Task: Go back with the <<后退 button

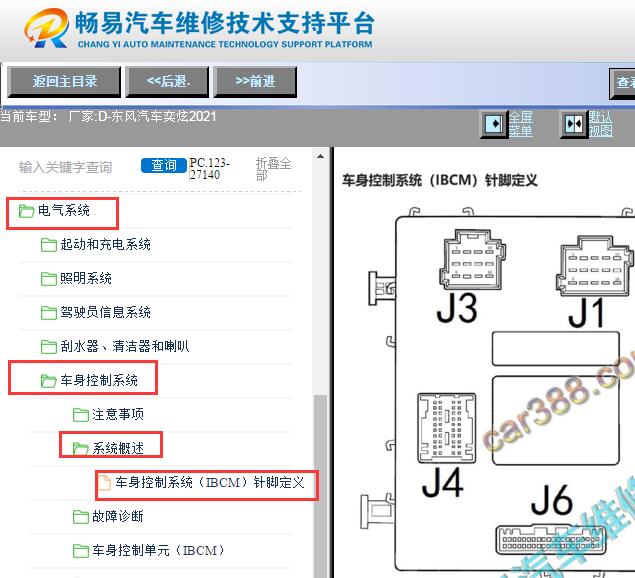Action: point(167,82)
